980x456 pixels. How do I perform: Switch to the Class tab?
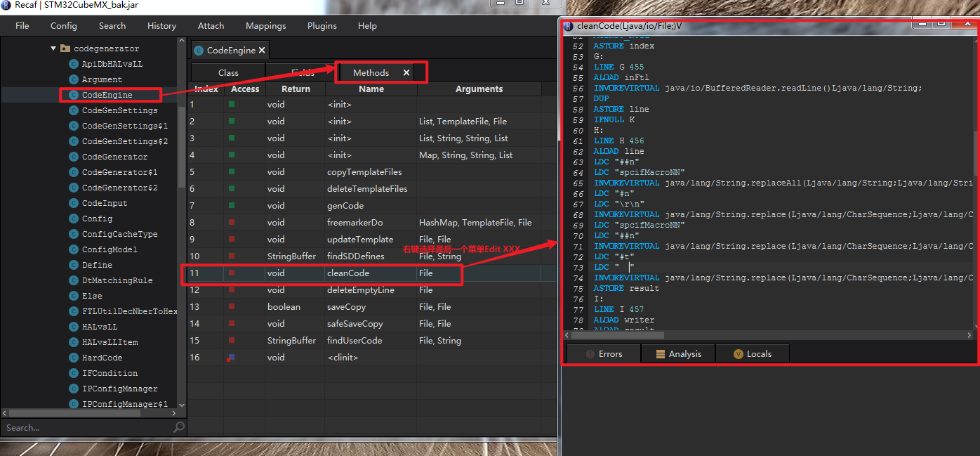click(x=227, y=72)
